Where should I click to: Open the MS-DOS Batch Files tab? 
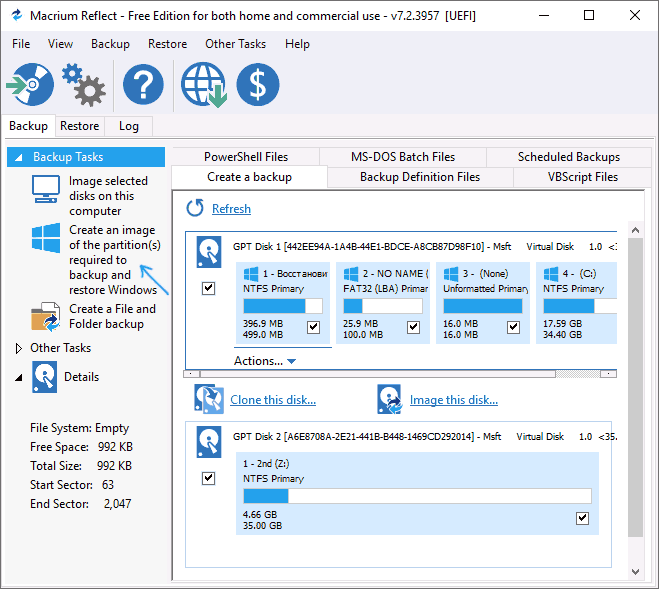403,157
